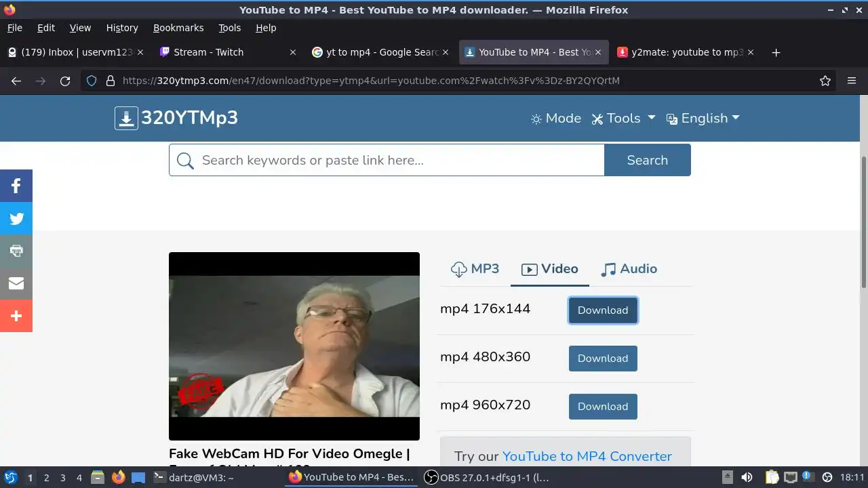Screen dimensions: 868x488
Task: Open the Edit menu
Action: [46, 28]
